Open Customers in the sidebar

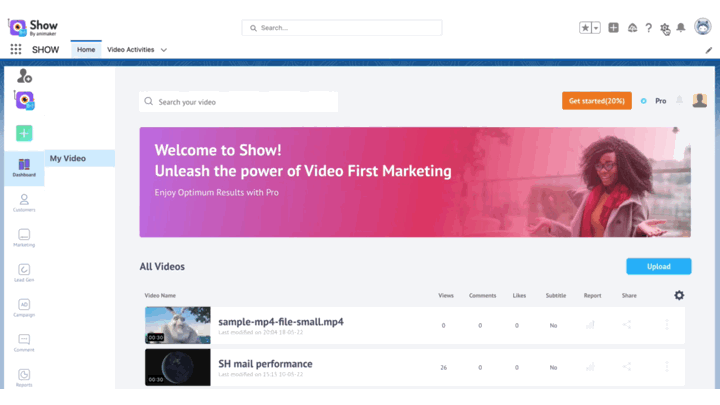[x=24, y=203]
